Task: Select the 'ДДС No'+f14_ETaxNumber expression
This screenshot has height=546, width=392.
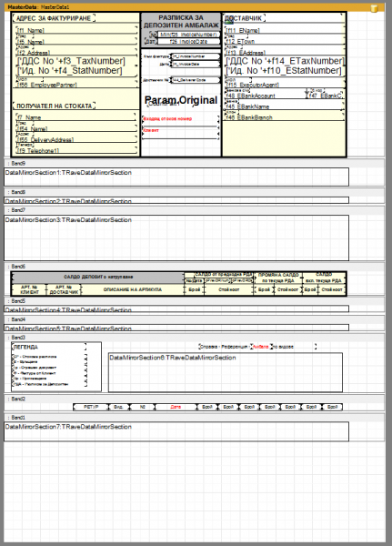Action: point(285,61)
